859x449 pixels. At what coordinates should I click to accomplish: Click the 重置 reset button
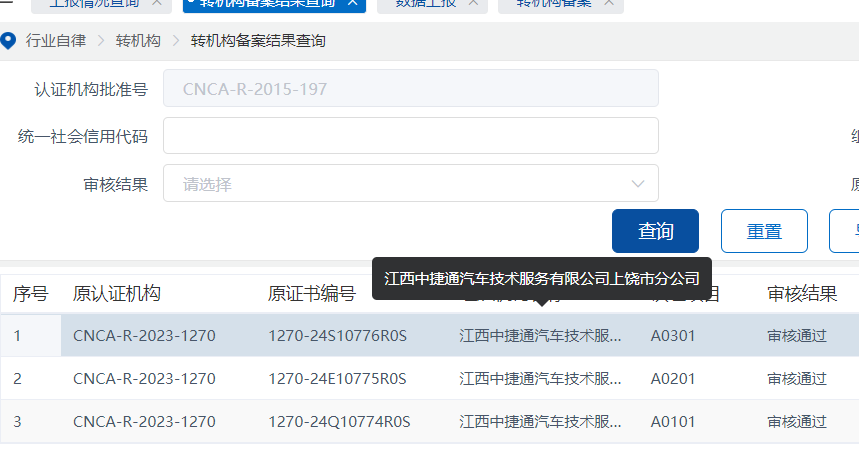(x=764, y=231)
